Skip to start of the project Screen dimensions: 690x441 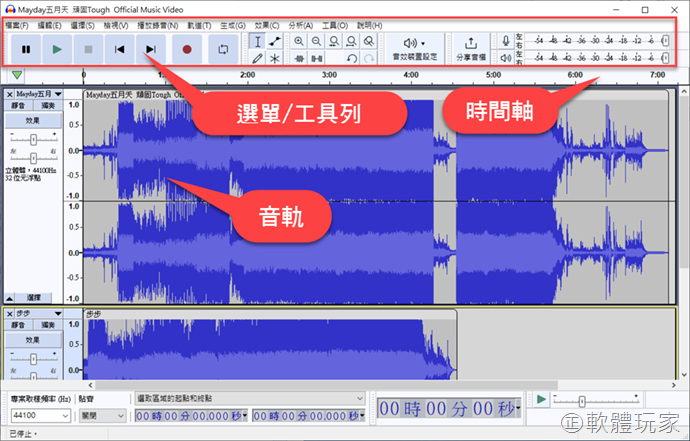(119, 48)
